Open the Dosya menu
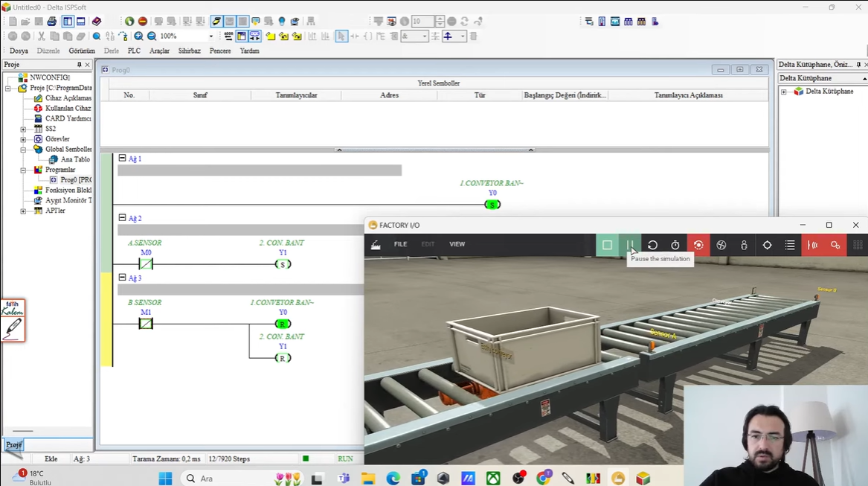The image size is (868, 486). [x=19, y=51]
